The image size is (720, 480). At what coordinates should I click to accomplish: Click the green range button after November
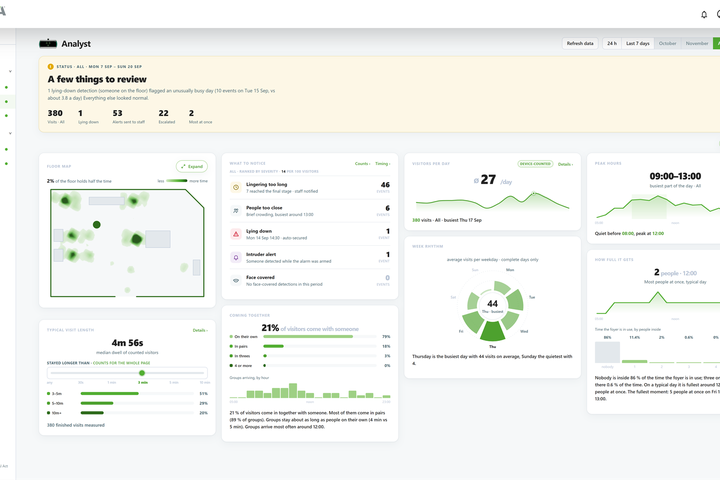pos(716,43)
